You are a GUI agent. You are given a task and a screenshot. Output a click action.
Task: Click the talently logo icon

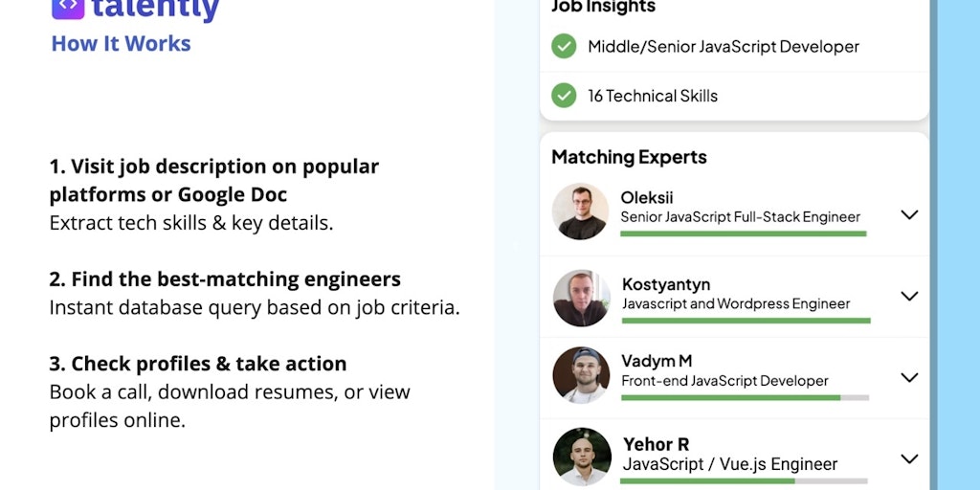click(x=68, y=9)
